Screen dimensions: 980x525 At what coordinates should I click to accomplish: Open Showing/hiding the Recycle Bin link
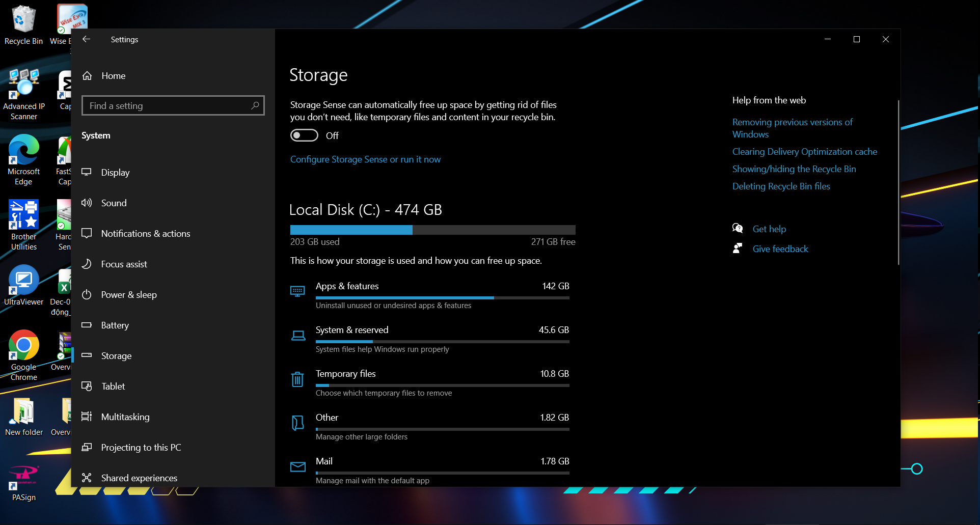click(x=794, y=169)
